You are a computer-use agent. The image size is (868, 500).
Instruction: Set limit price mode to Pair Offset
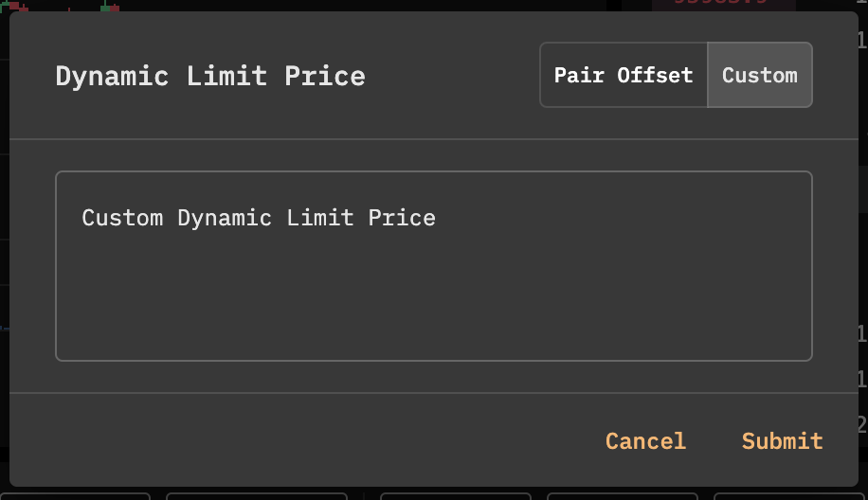coord(624,76)
